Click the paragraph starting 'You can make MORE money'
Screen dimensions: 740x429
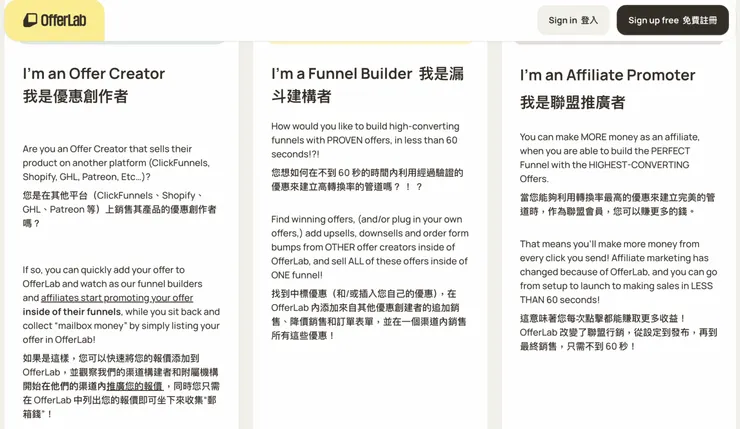(x=610, y=158)
